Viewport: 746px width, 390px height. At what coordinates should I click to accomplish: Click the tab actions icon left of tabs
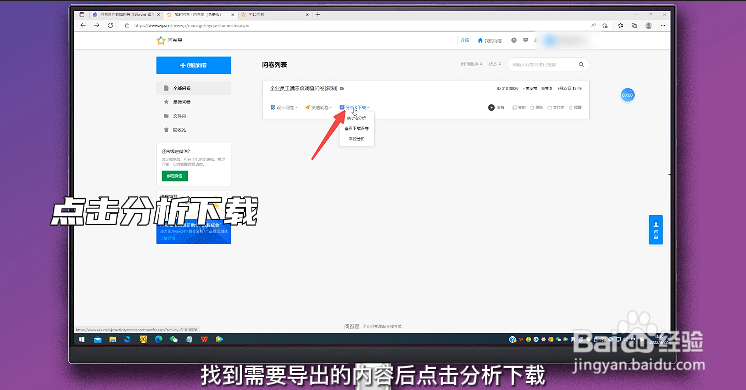point(82,15)
